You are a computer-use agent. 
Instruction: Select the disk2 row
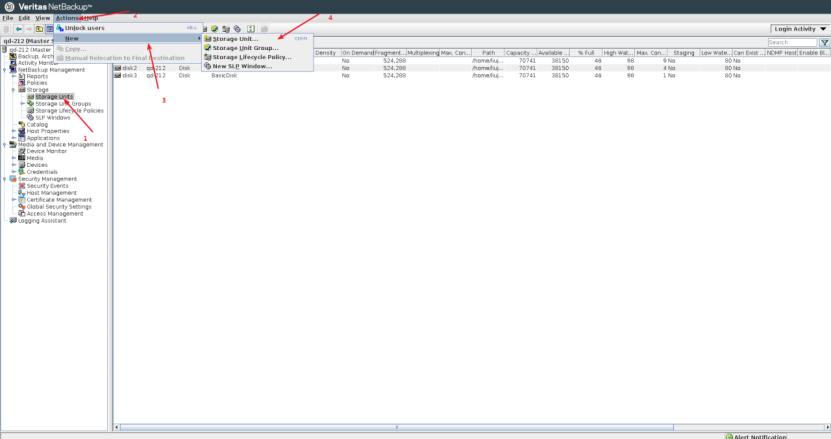coord(472,68)
